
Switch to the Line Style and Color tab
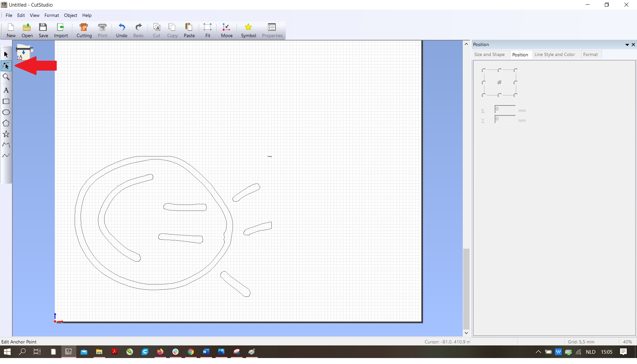click(555, 55)
